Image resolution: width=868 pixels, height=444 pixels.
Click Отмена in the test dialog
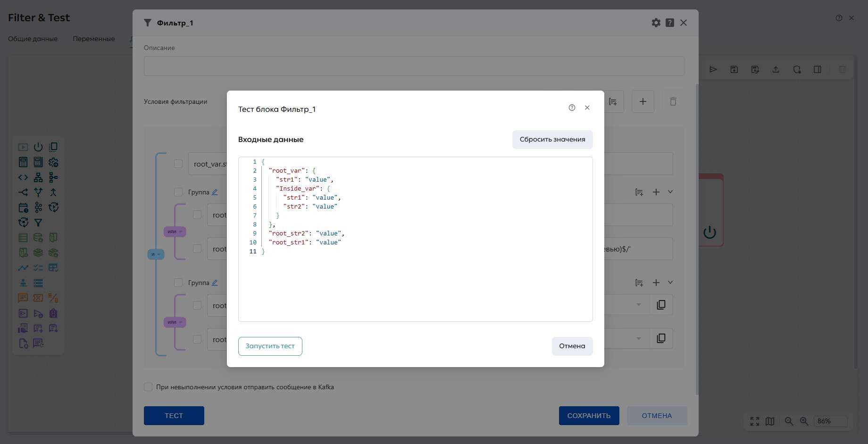572,346
